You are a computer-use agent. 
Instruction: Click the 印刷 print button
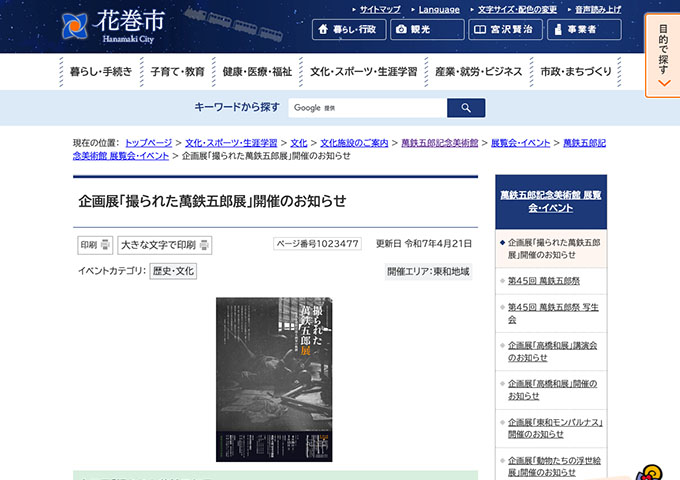[x=95, y=245]
